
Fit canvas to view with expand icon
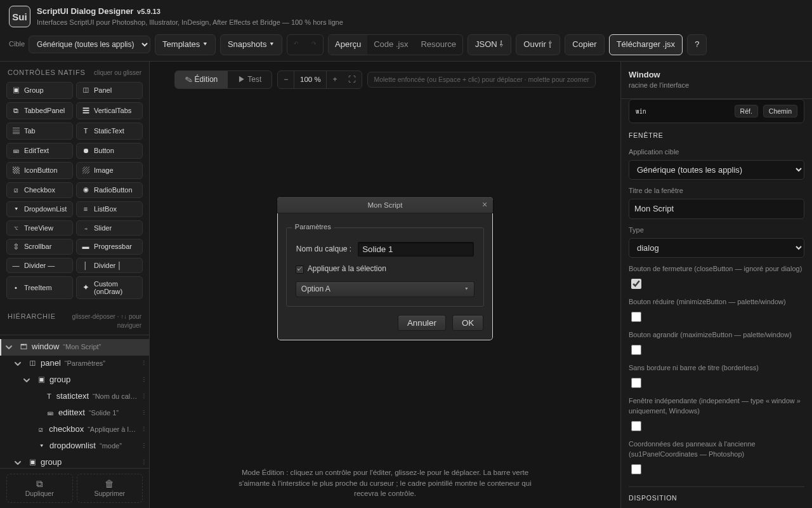(352, 79)
